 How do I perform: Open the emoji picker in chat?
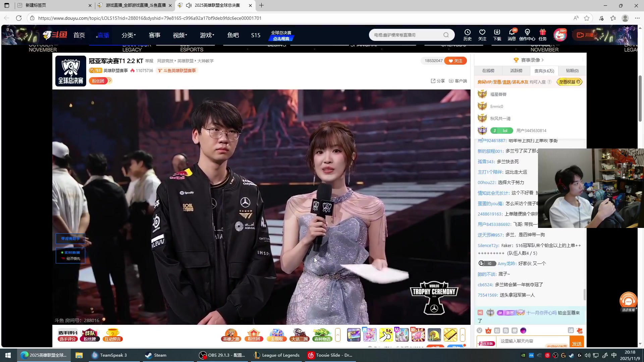479,330
